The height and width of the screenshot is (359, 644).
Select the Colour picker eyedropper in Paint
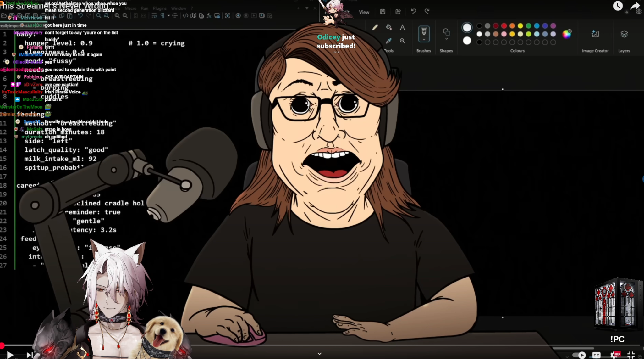(x=389, y=41)
